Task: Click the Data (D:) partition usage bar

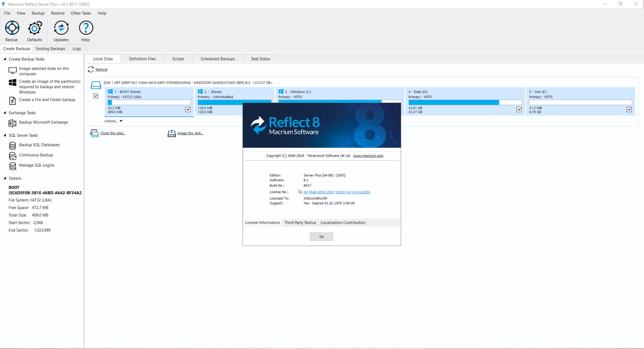Action: (x=465, y=102)
